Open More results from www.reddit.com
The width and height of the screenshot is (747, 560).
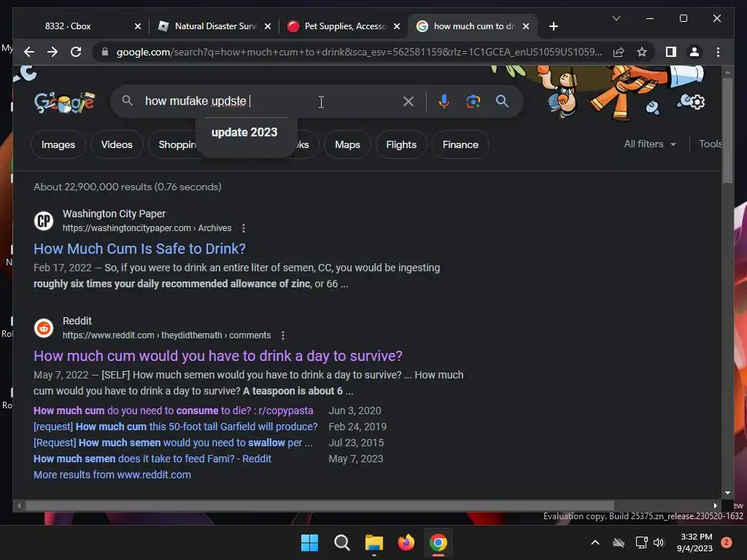point(112,475)
